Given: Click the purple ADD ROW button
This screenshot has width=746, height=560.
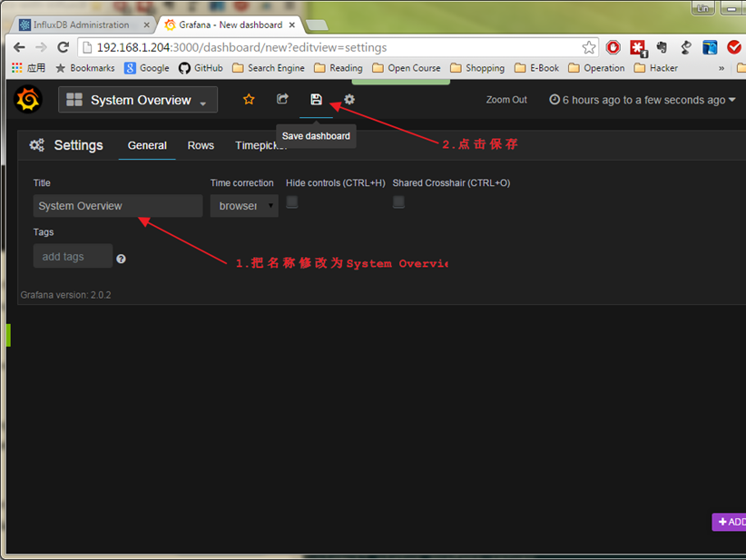Looking at the screenshot, I should 729,522.
